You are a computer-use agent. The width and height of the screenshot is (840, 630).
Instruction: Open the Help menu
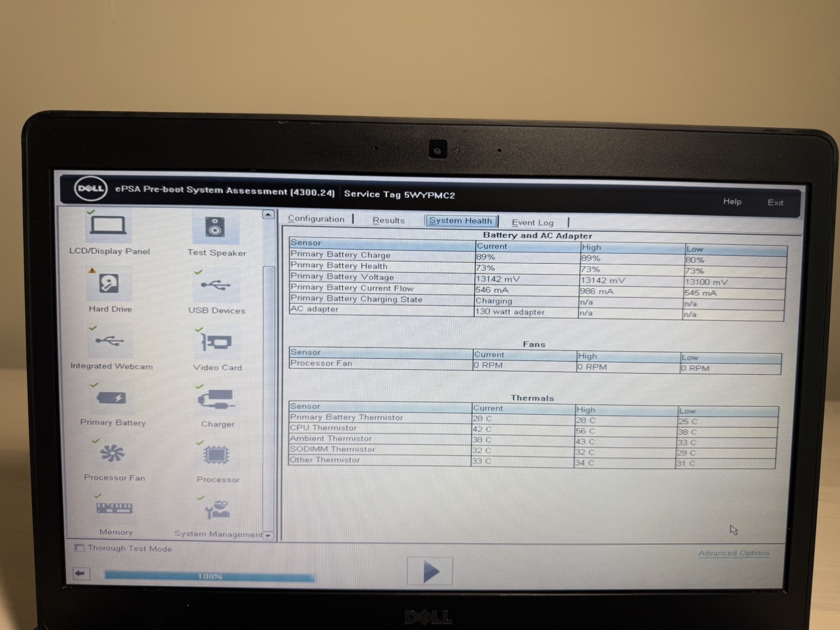(732, 201)
